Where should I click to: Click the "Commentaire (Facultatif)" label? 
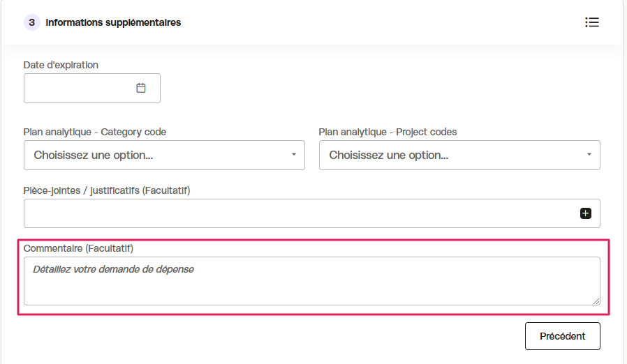78,248
